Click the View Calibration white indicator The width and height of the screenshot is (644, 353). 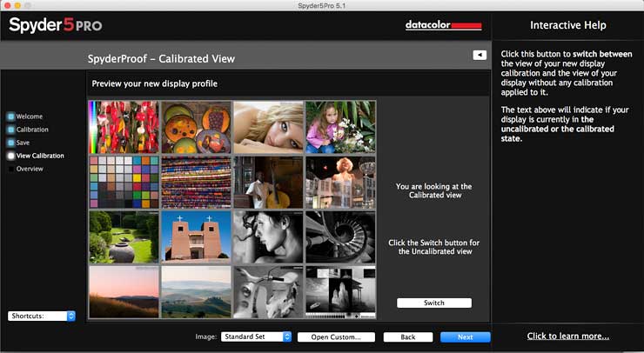(x=11, y=156)
